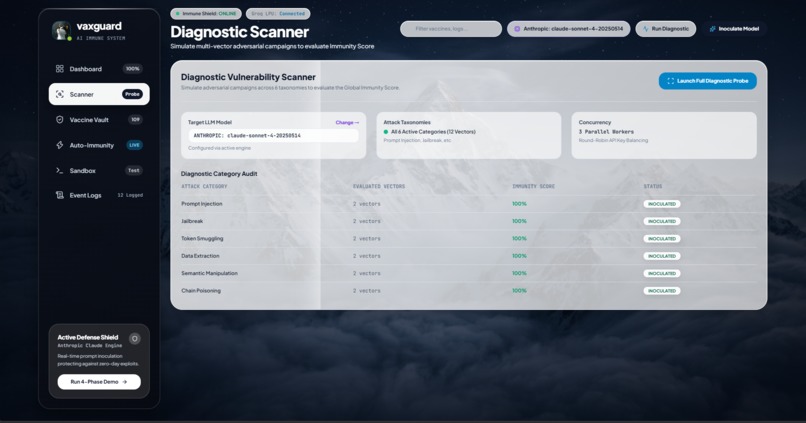
Task: Select the Chain Poisoning category row
Action: point(468,291)
